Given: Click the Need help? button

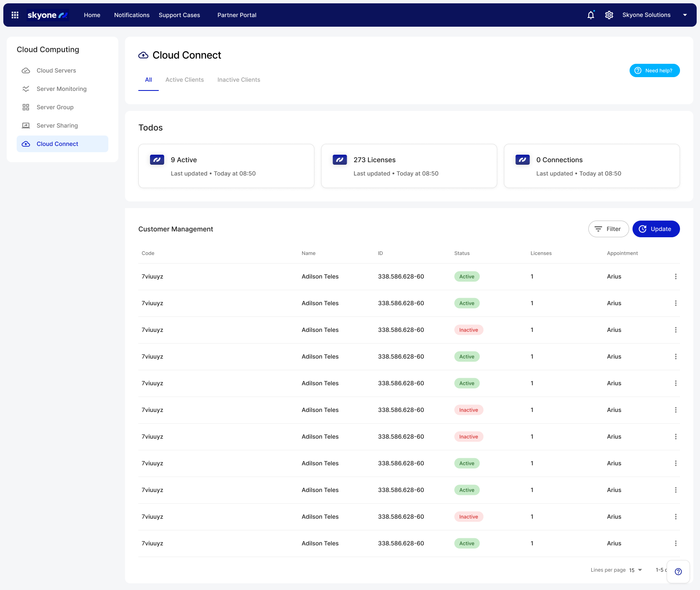Looking at the screenshot, I should coord(654,70).
